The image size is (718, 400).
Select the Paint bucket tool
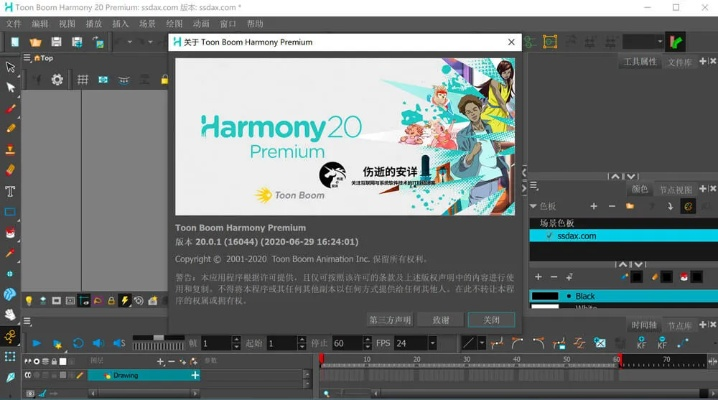[x=10, y=232]
